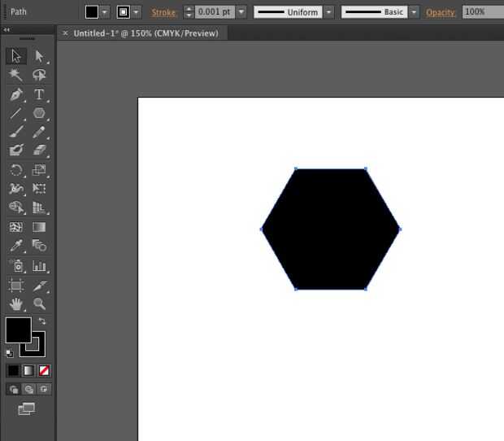Select the Polygon shape tool

(x=39, y=113)
